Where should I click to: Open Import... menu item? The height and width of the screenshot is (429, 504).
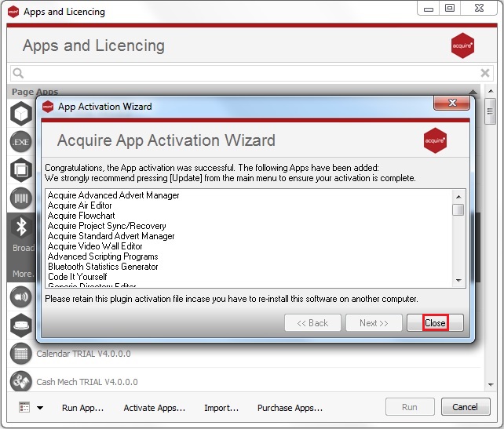pos(221,408)
